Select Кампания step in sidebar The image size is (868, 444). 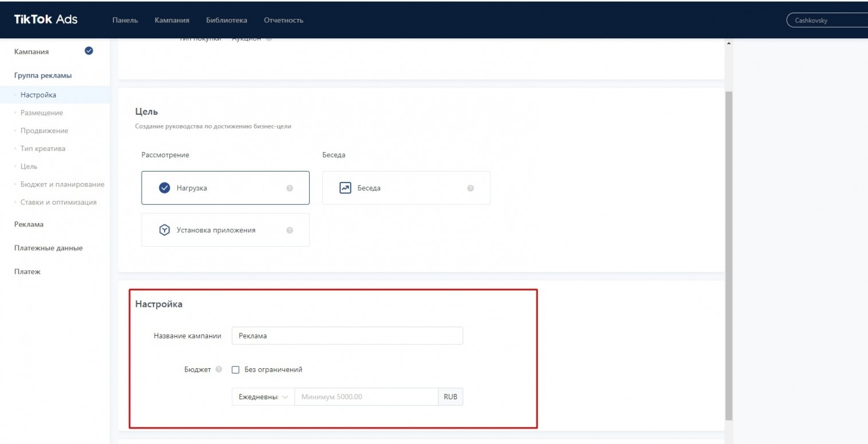[x=32, y=52]
